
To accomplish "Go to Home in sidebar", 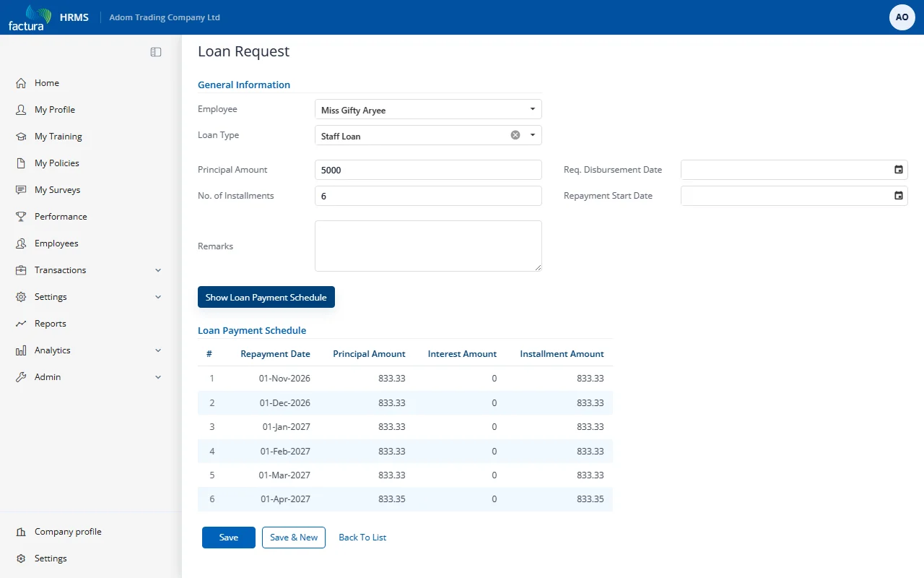I will click(x=47, y=83).
